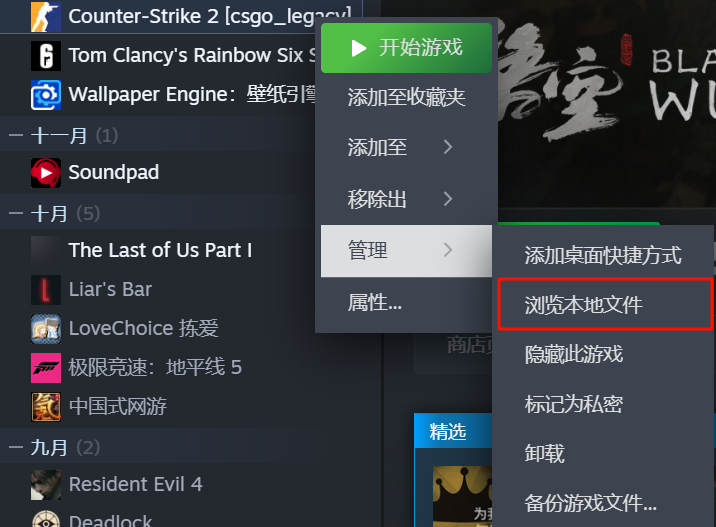Viewport: 716px width, 527px height.
Task: Collapse the 九月 (2) group
Action: (16, 447)
